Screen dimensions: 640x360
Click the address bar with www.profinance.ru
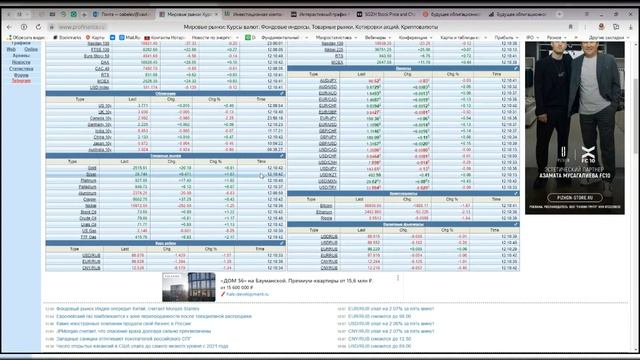click(82, 27)
